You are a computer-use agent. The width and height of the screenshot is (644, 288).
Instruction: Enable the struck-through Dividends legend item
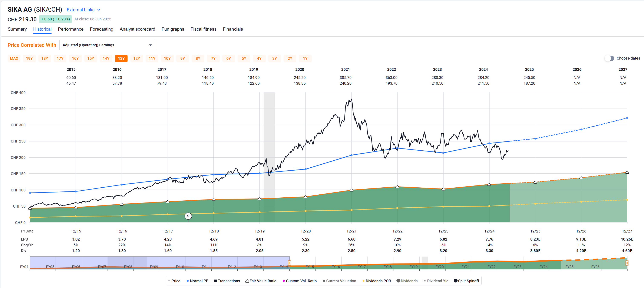click(407, 281)
